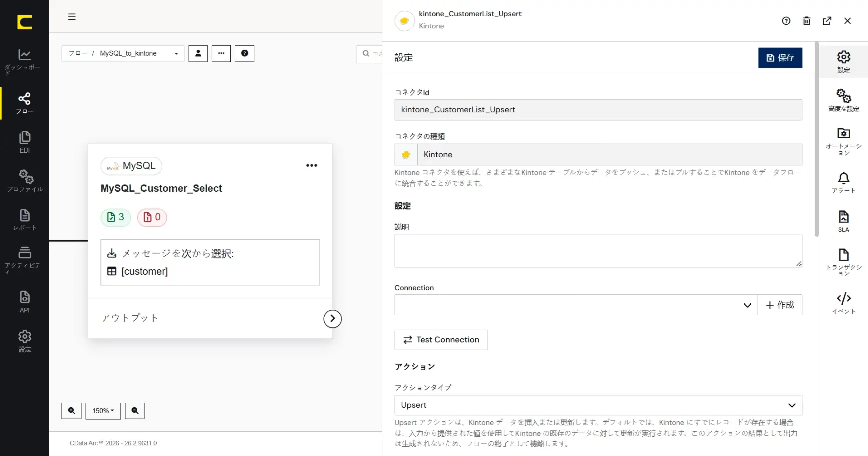The height and width of the screenshot is (456, 868).
Task: Expand the Connection dropdown
Action: click(x=576, y=305)
